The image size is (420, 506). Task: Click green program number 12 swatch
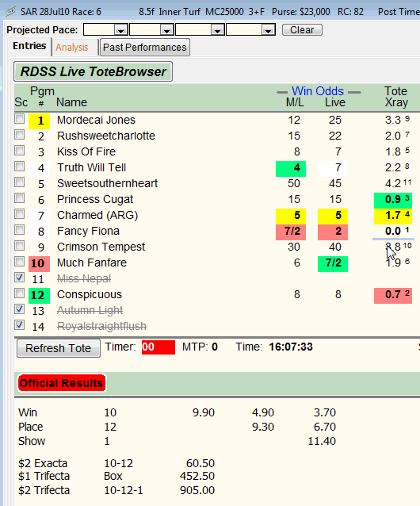(x=40, y=295)
